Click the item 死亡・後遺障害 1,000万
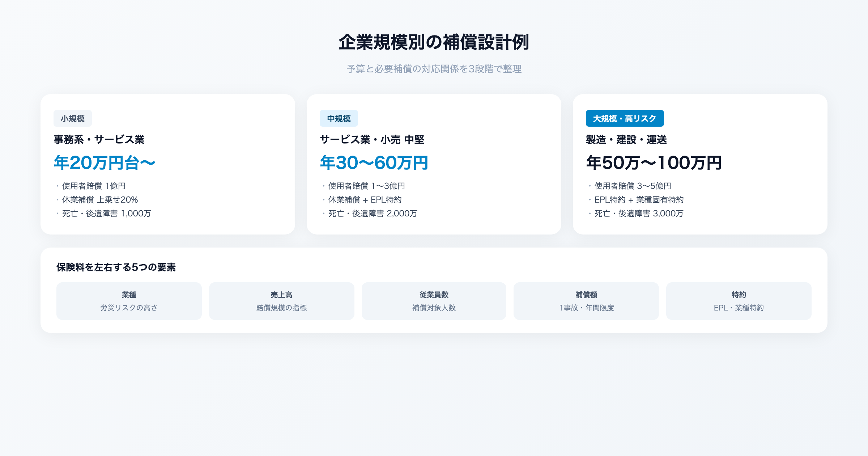Screen dimensions: 868x456 pyautogui.click(x=107, y=214)
